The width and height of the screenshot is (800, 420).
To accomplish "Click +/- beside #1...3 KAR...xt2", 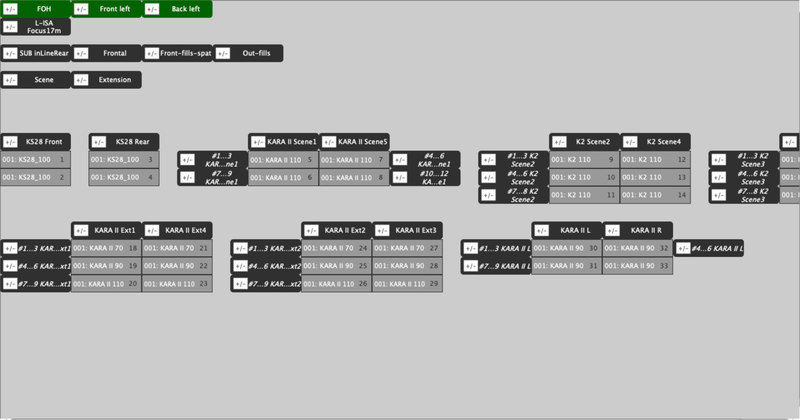I will click(x=240, y=249).
